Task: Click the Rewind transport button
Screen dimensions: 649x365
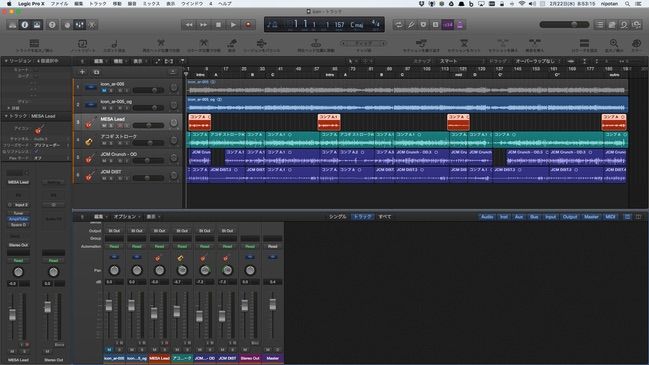Action: [x=189, y=25]
